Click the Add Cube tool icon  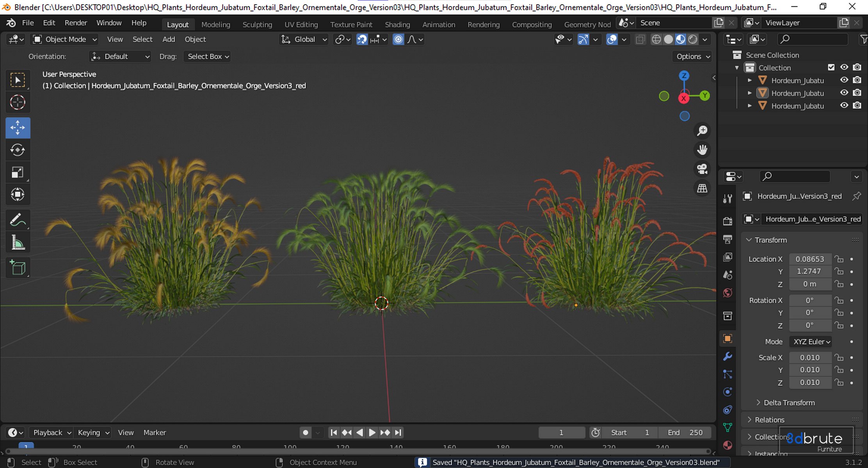click(x=18, y=268)
